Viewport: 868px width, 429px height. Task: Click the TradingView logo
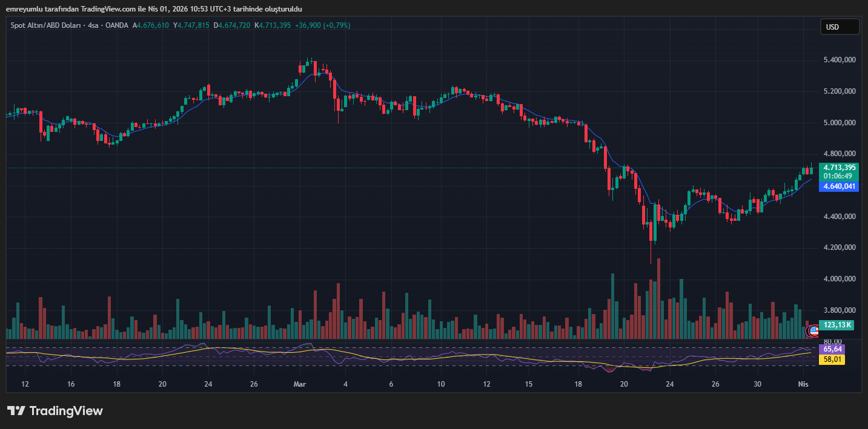tap(55, 411)
